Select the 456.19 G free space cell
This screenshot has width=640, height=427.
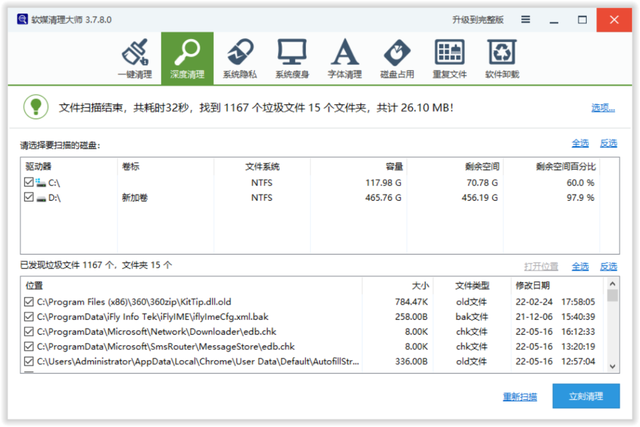pos(480,198)
